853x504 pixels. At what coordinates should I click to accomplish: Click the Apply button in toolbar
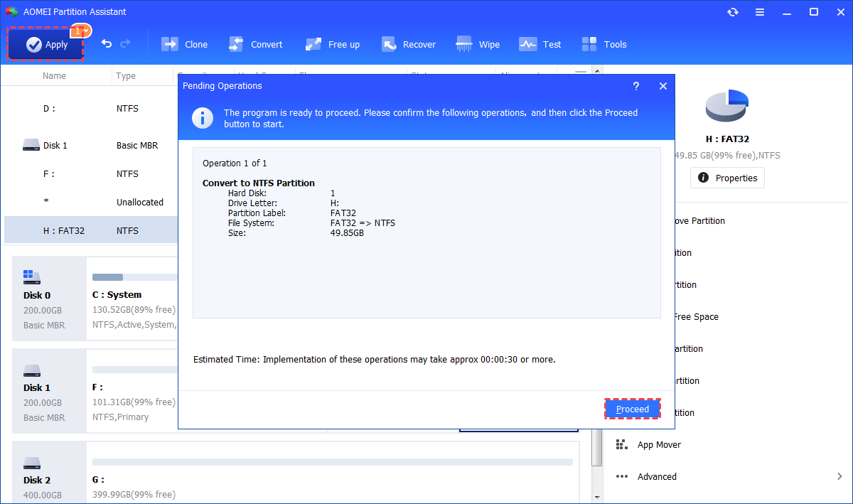[46, 44]
